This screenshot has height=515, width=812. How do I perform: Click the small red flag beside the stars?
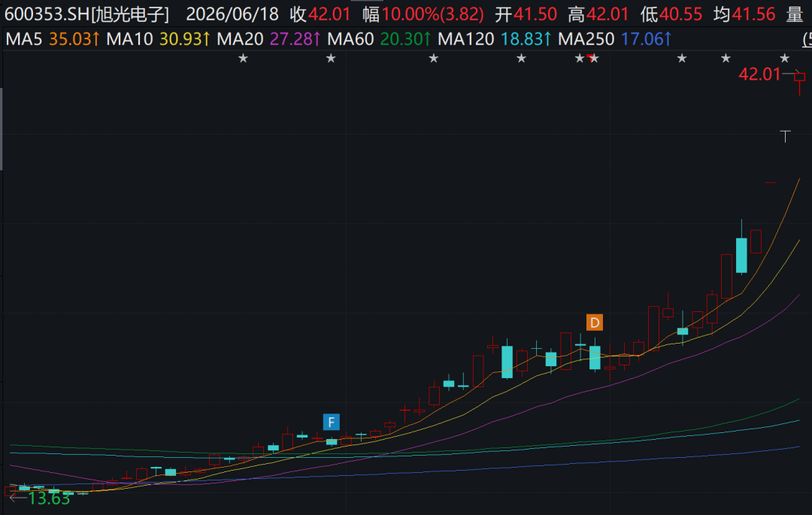[x=589, y=56]
